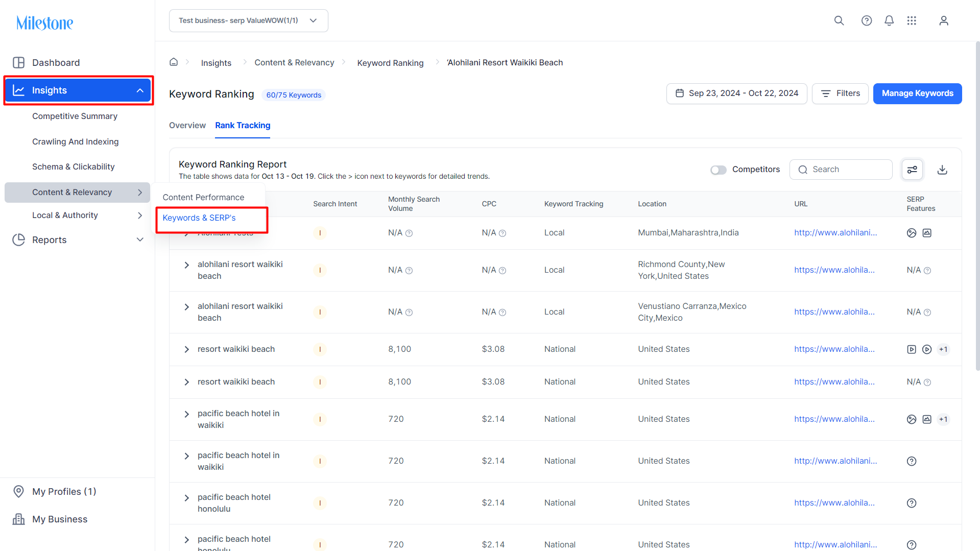Click search intent badge in Richmond County row
980x551 pixels.
[x=320, y=270]
